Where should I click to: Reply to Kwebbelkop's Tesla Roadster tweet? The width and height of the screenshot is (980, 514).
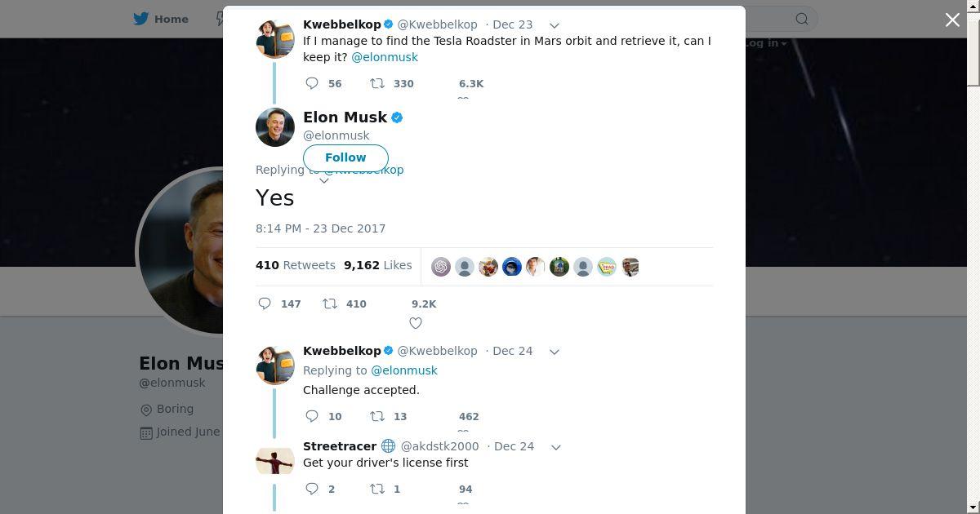(312, 83)
